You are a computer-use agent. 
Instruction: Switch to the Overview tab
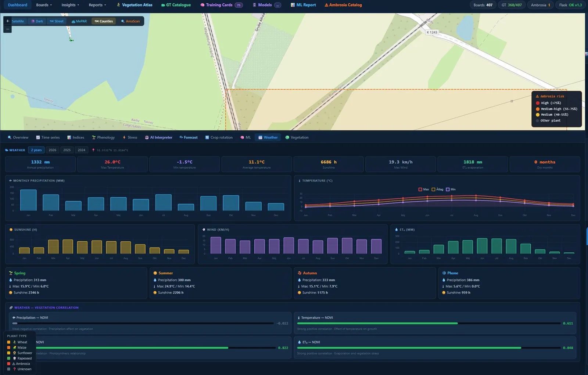pyautogui.click(x=18, y=137)
